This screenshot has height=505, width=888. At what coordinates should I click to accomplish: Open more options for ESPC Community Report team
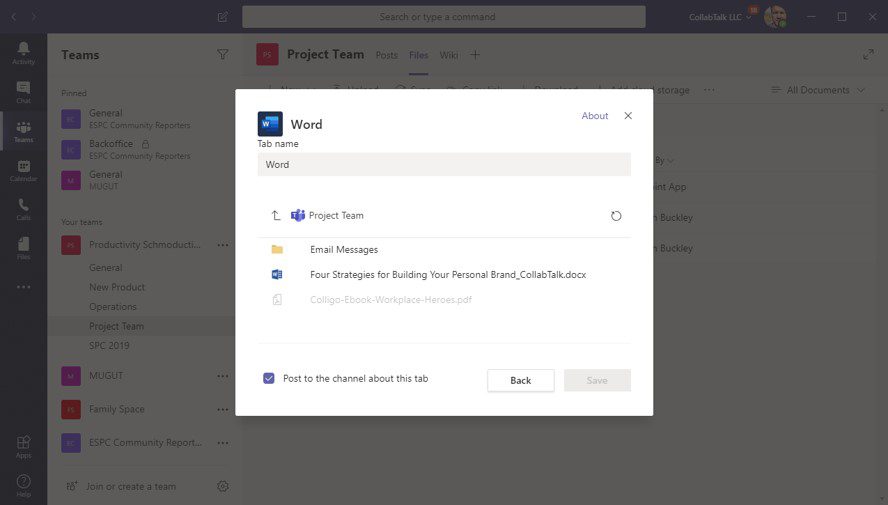point(223,443)
